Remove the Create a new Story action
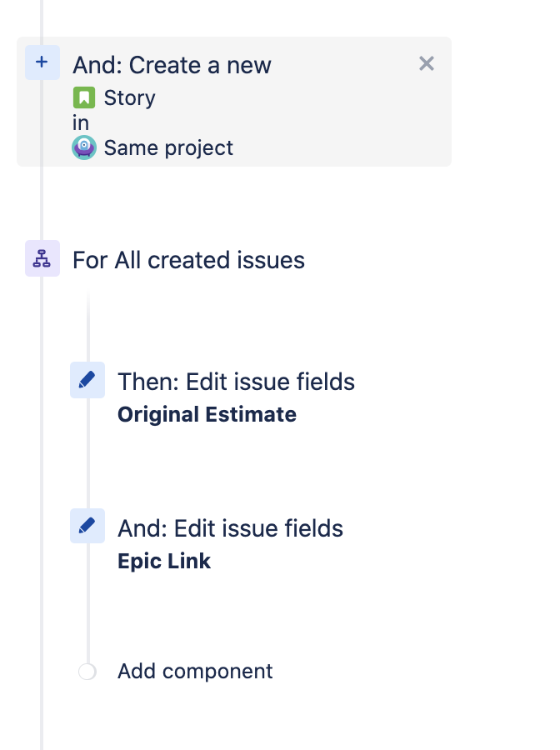The width and height of the screenshot is (560, 750). click(x=426, y=63)
